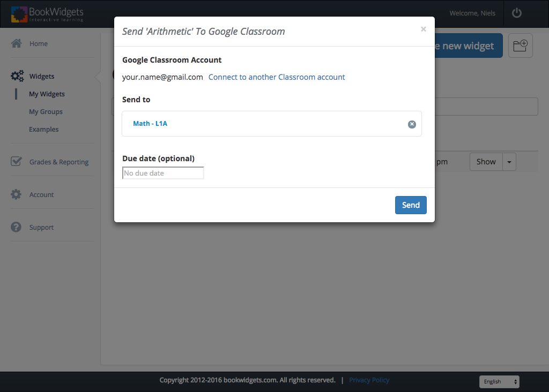
Task: Open Support using the question mark icon
Action: tap(16, 227)
